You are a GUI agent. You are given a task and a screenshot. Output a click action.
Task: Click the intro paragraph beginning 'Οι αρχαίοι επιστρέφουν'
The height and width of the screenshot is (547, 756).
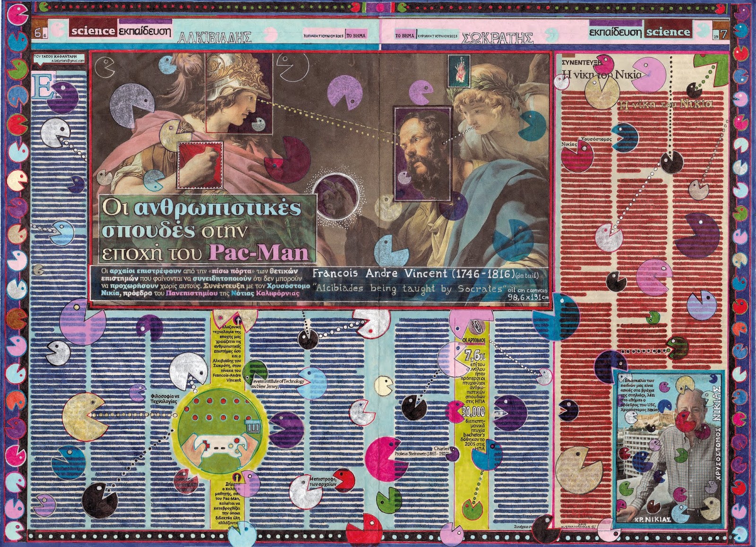coord(206,282)
